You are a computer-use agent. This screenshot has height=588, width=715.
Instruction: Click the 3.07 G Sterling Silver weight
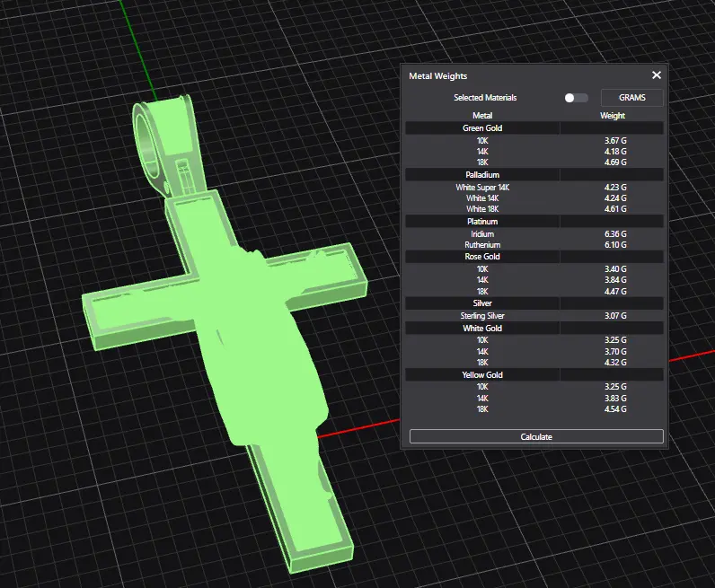[615, 315]
